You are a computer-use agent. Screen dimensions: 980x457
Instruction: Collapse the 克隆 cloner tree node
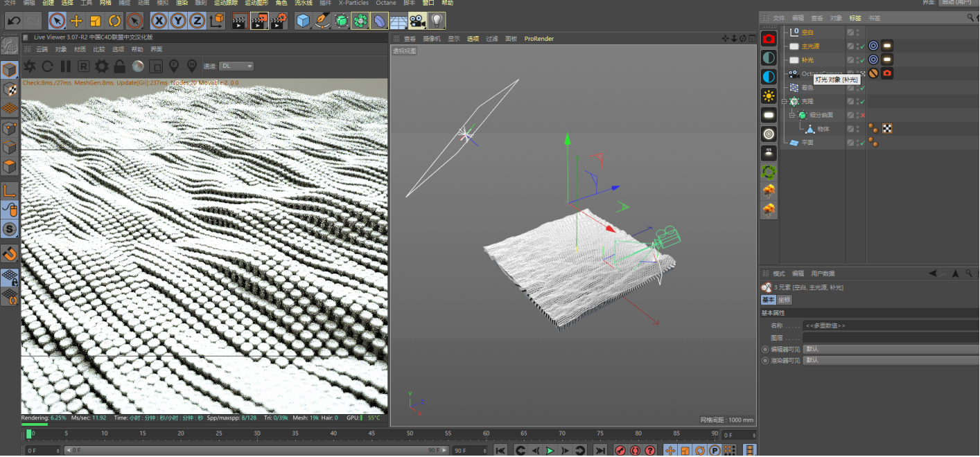point(785,101)
